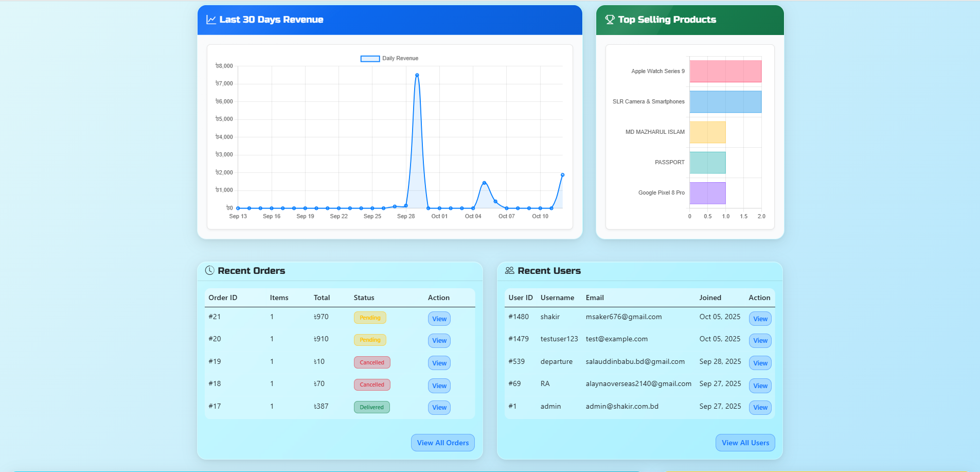The width and height of the screenshot is (980, 472).
Task: Click the Pending badge for order #20
Action: click(x=370, y=340)
